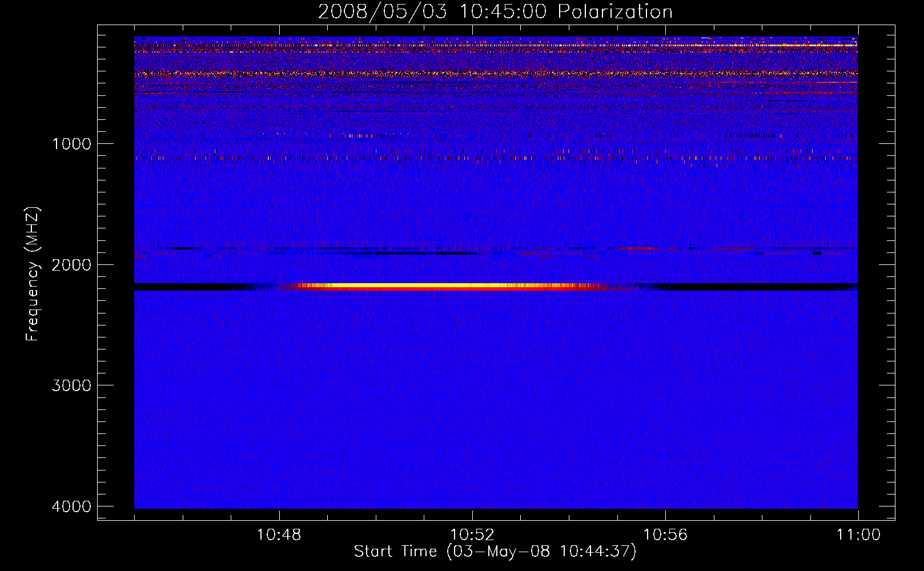The height and width of the screenshot is (571, 924).
Task: Click the 'Frequency (MHZ)' axis label
Action: click(33, 274)
